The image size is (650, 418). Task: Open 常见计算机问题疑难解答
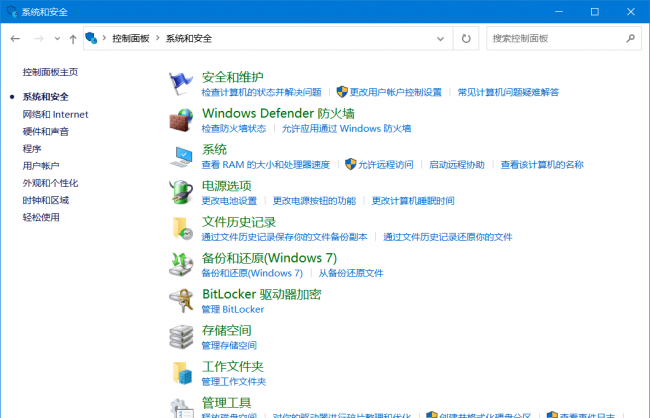[x=508, y=92]
